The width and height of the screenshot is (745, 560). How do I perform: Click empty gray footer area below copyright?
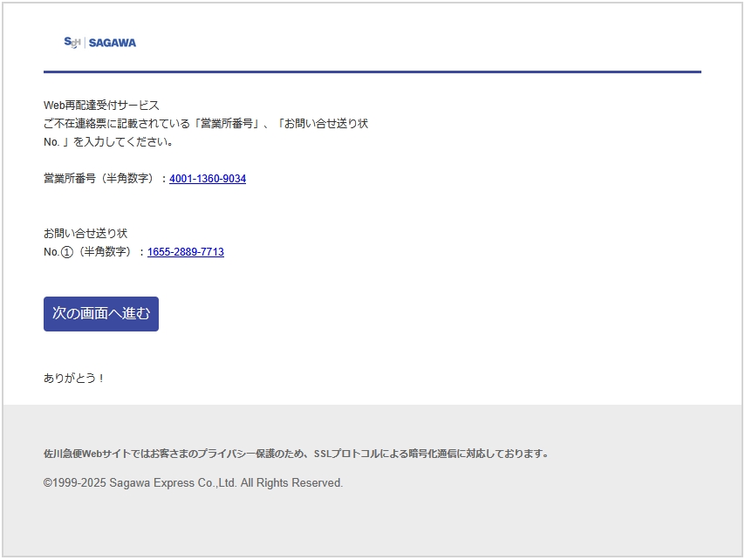coord(372,523)
